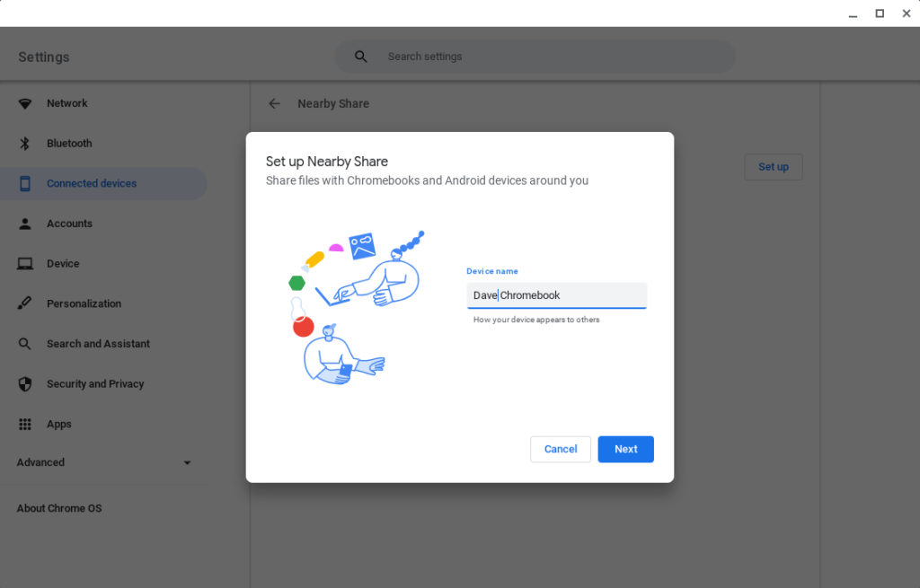Open Search and Assistant settings
920x588 pixels.
click(103, 344)
